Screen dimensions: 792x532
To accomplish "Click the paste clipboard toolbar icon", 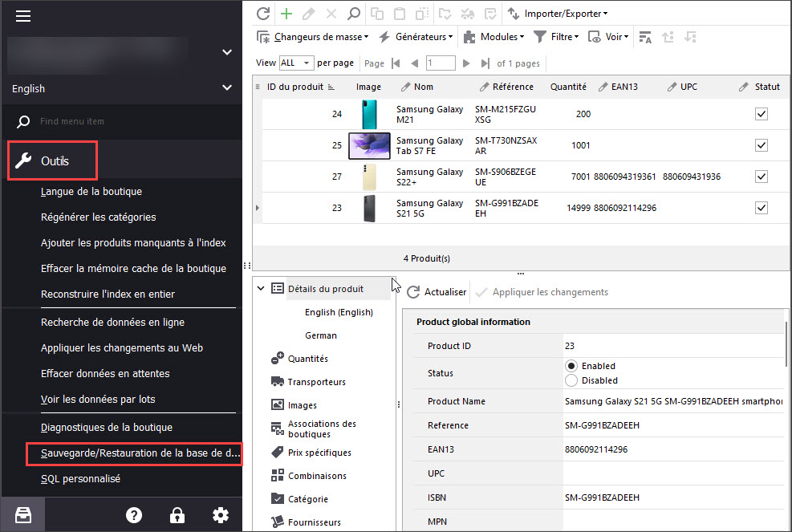I will [400, 14].
